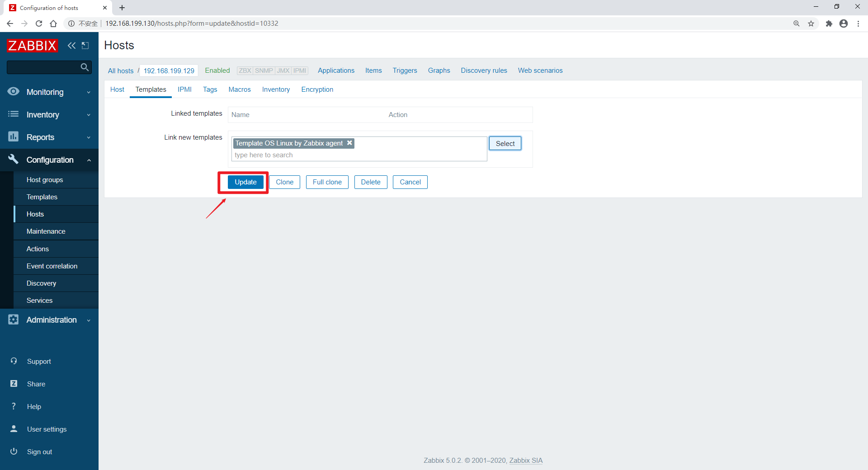Click the browser zoom magnifier icon
Image resolution: width=868 pixels, height=470 pixels.
[797, 23]
